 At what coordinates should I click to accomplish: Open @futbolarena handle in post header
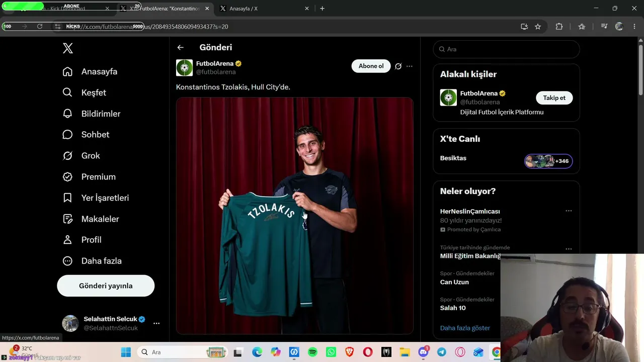click(x=216, y=72)
